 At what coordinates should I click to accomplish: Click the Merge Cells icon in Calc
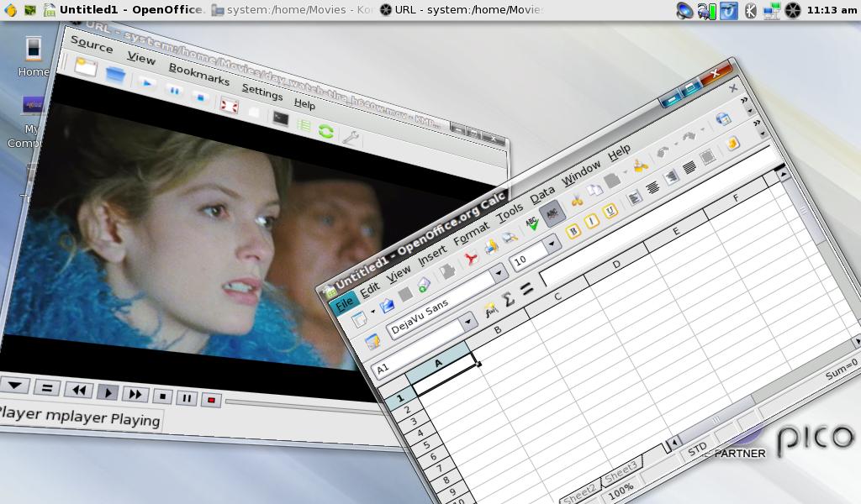pos(708,157)
